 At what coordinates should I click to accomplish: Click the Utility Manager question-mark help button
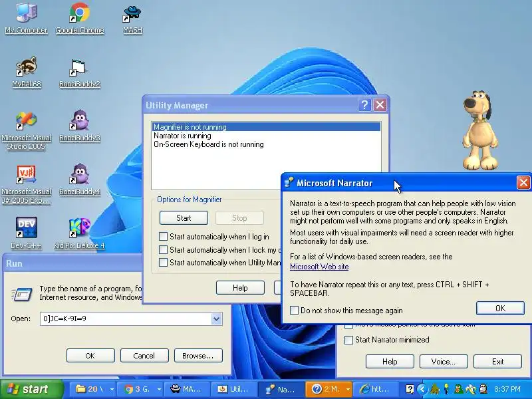[364, 105]
